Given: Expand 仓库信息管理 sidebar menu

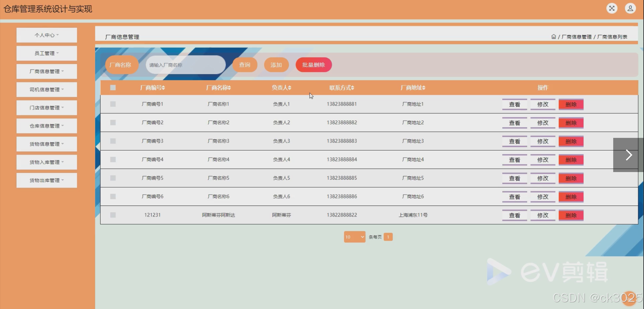Looking at the screenshot, I should click(47, 126).
